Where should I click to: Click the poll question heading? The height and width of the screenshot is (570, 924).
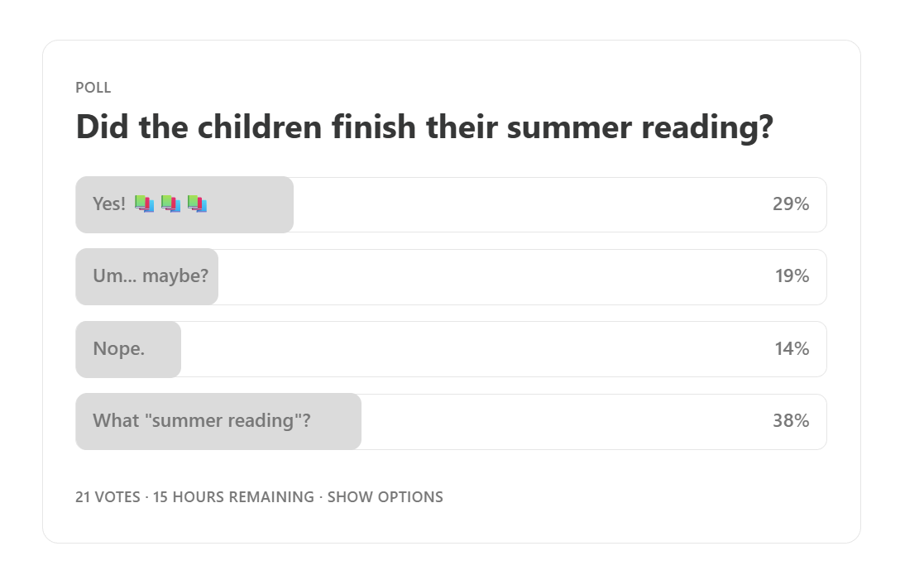pos(424,127)
